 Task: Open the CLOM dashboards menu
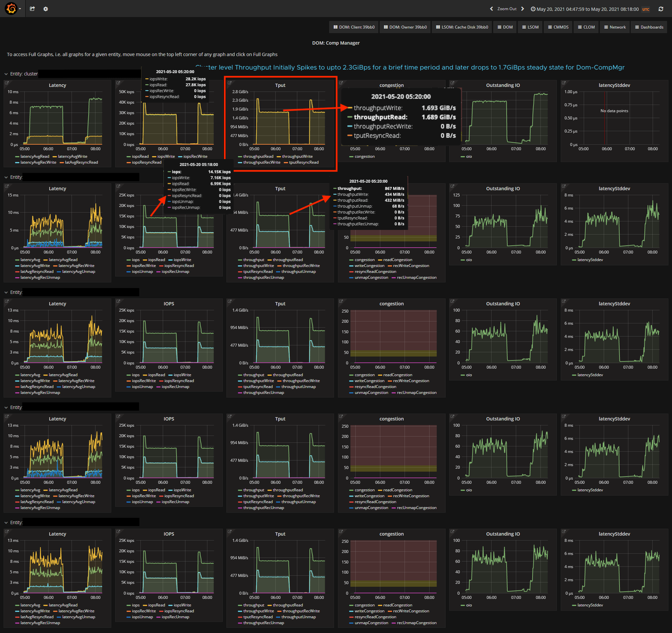pyautogui.click(x=586, y=27)
